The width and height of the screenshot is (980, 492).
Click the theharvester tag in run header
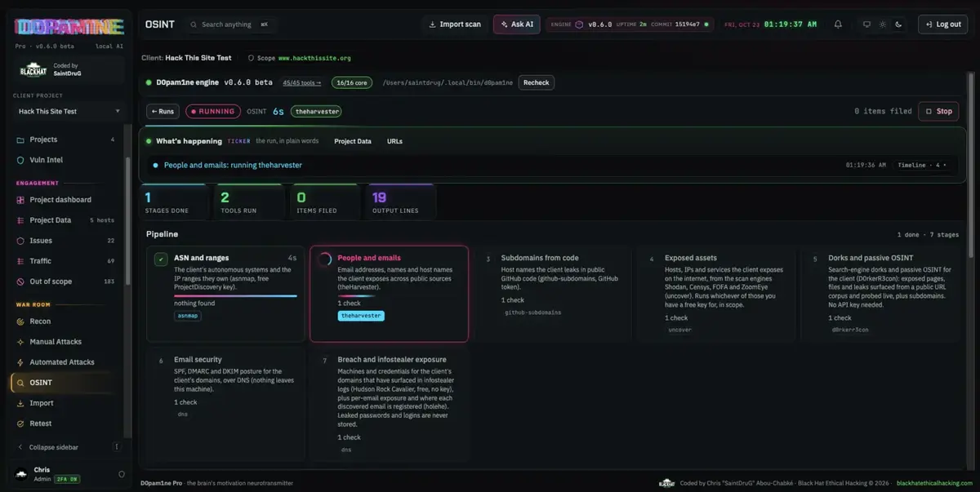tap(317, 111)
